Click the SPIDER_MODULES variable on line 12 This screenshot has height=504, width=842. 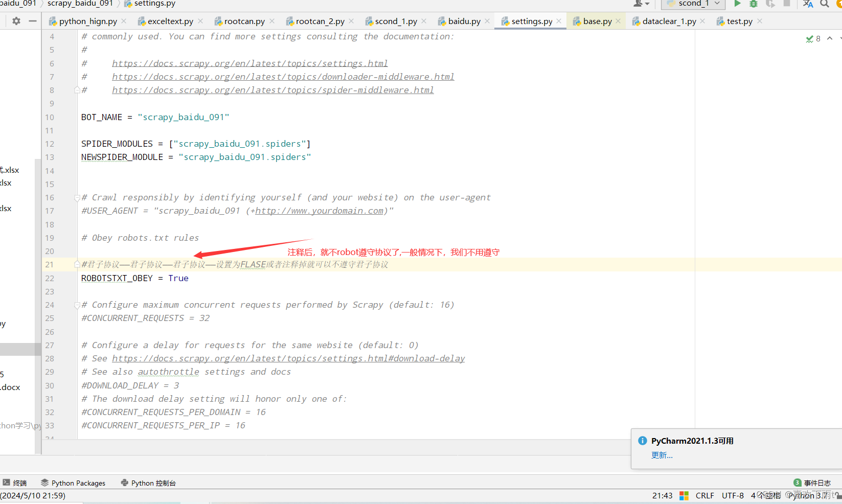[117, 144]
